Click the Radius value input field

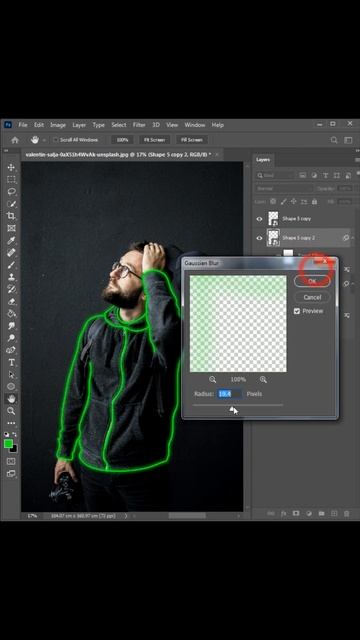tap(229, 394)
